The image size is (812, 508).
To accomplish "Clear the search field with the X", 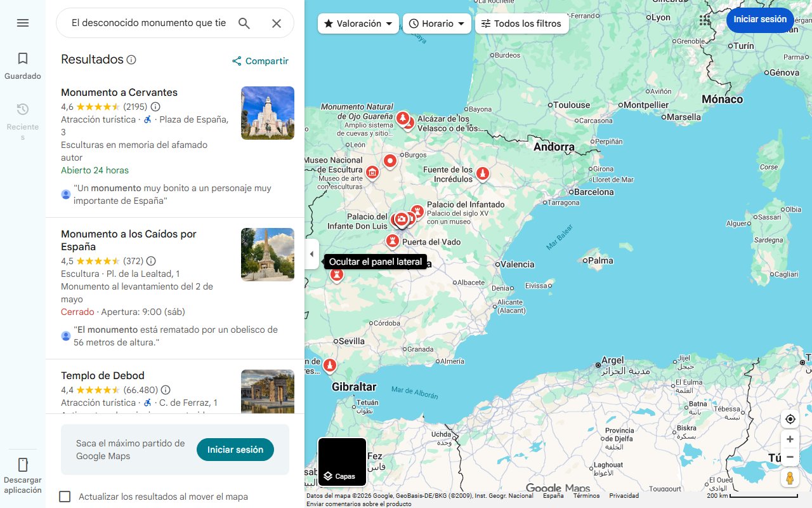I will click(277, 23).
